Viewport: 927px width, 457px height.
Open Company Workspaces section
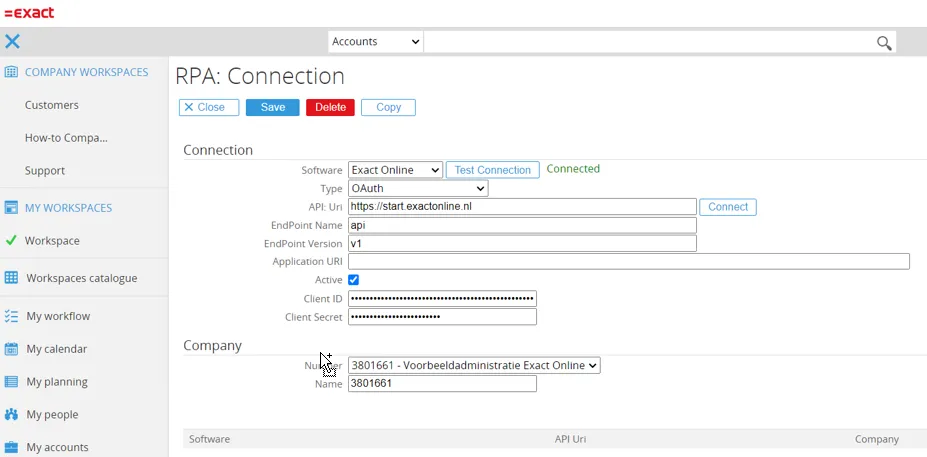86,72
